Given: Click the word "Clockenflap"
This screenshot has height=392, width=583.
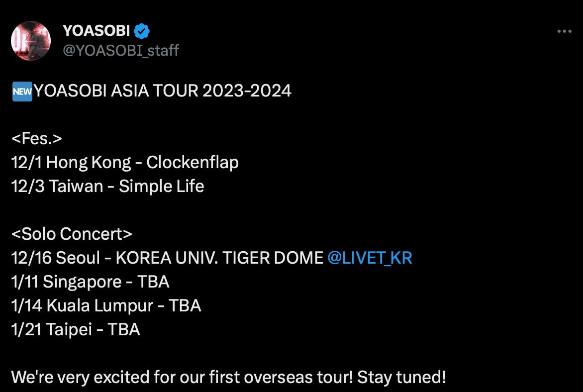Looking at the screenshot, I should (x=193, y=162).
